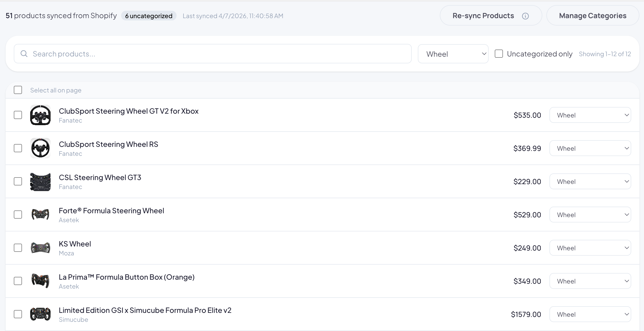Click the $349.00 price
644x331 pixels.
[527, 281]
